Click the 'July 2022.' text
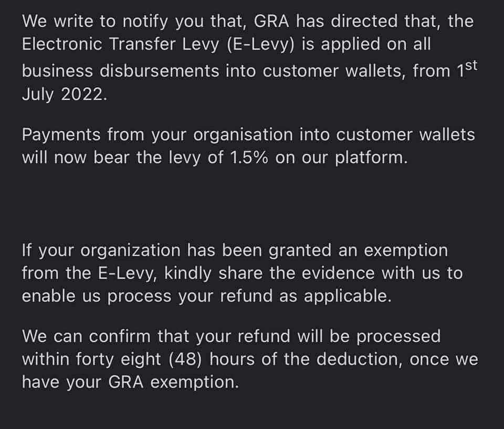Image resolution: width=504 pixels, height=429 pixels. [x=64, y=95]
